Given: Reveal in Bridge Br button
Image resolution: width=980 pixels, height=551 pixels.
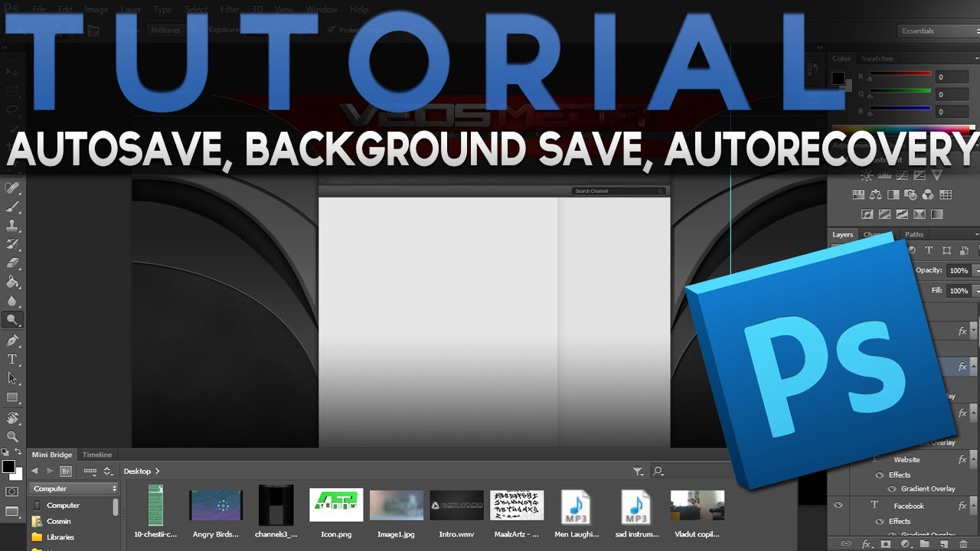Looking at the screenshot, I should [x=66, y=471].
